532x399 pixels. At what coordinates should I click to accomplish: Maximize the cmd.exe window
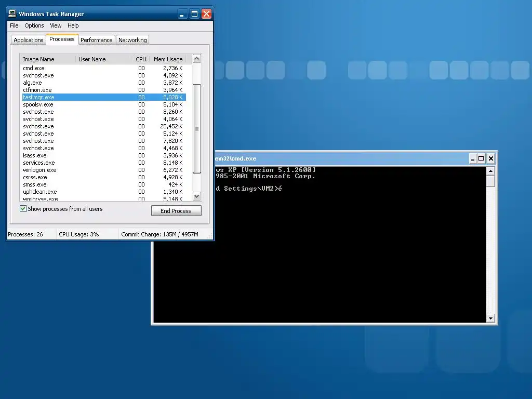tap(481, 158)
